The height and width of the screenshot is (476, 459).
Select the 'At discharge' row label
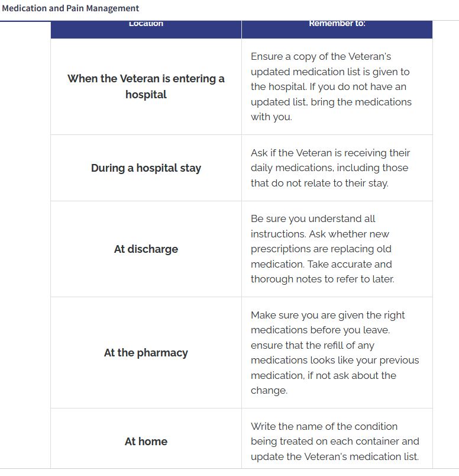click(x=146, y=249)
